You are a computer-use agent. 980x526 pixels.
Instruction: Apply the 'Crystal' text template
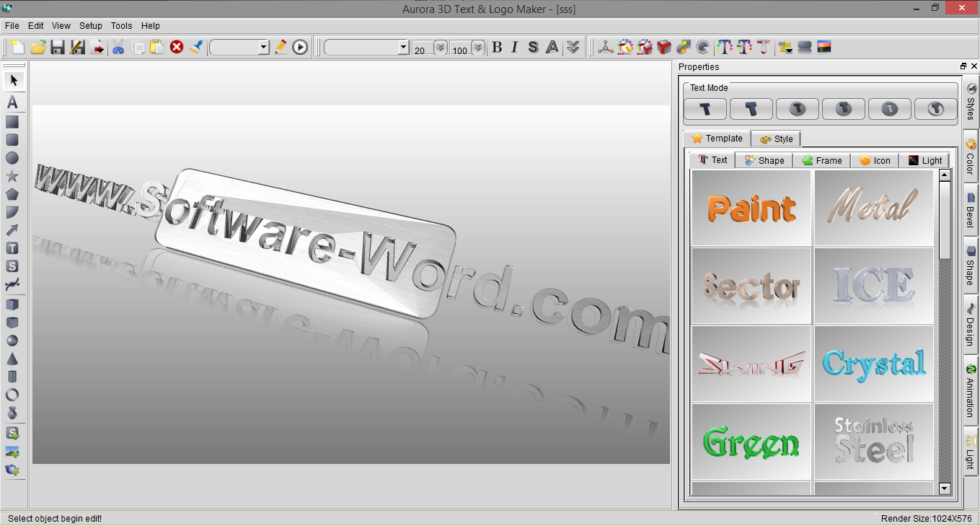[x=874, y=364]
